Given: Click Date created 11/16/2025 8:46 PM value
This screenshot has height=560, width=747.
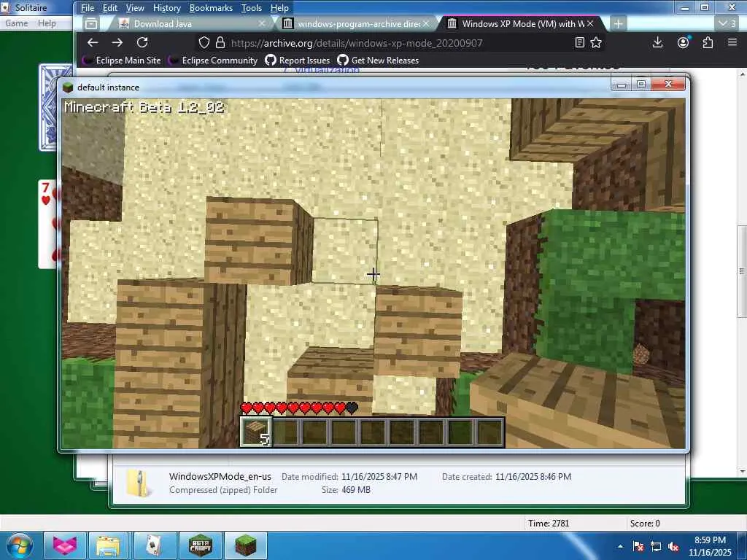Looking at the screenshot, I should click(533, 477).
